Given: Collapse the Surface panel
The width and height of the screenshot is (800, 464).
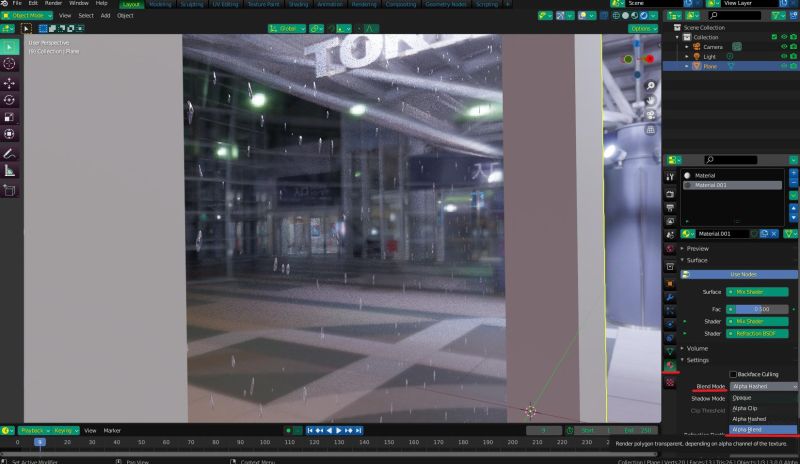Looking at the screenshot, I should [696, 260].
